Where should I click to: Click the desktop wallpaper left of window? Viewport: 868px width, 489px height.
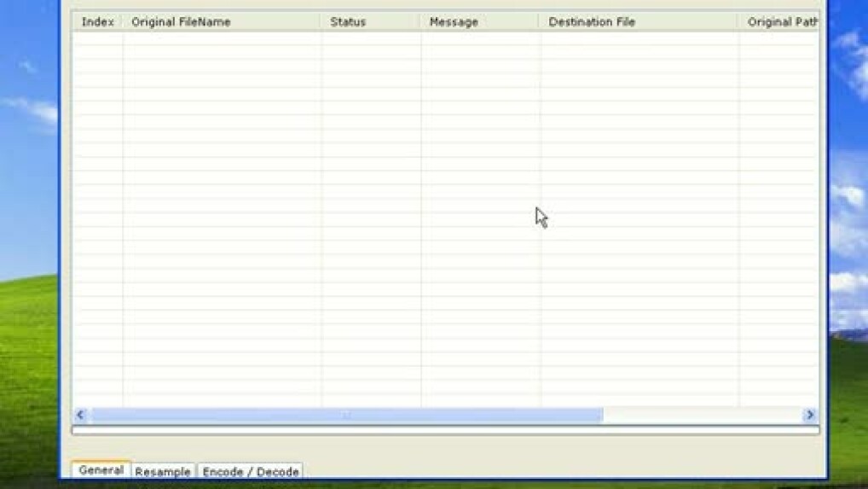coord(28,256)
